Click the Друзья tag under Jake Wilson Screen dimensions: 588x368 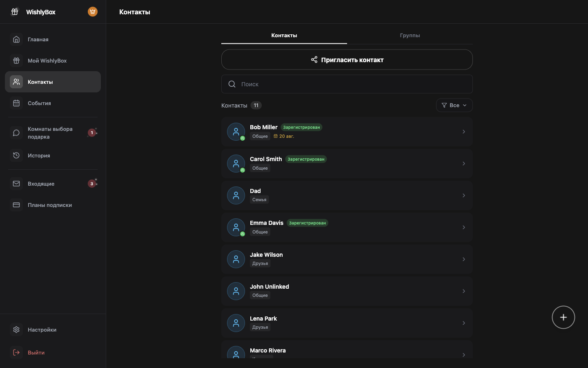click(260, 263)
